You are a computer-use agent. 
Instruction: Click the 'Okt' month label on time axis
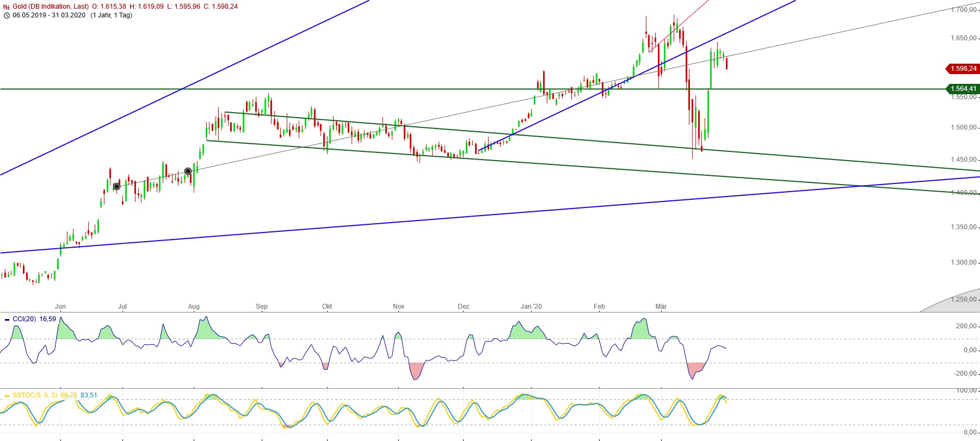click(x=327, y=307)
